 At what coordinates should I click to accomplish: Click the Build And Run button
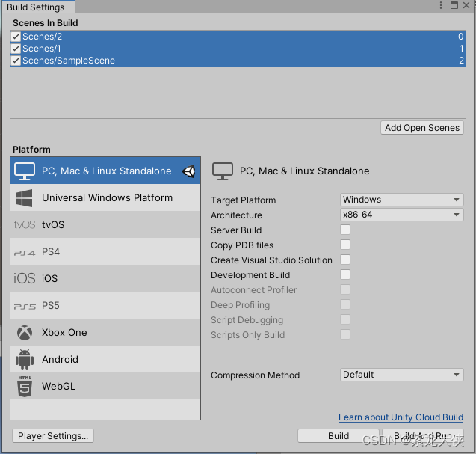click(x=423, y=436)
